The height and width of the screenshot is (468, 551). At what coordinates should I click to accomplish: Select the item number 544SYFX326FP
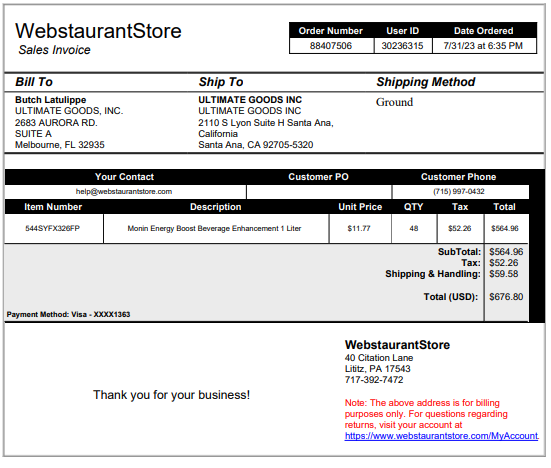click(52, 228)
